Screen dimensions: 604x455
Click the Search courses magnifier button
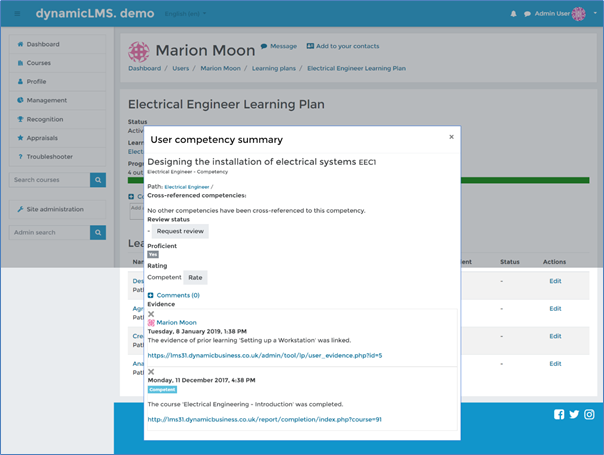coord(98,180)
